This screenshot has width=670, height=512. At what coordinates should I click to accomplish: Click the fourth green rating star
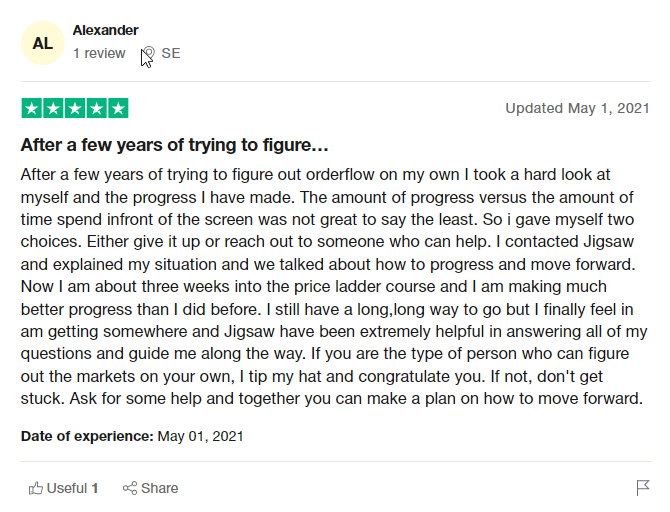click(97, 108)
